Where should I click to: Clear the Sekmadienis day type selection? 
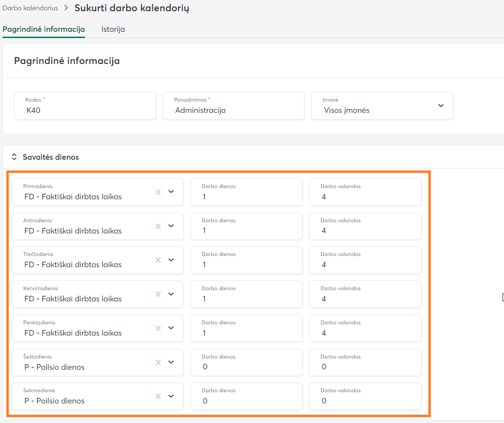[x=158, y=396]
